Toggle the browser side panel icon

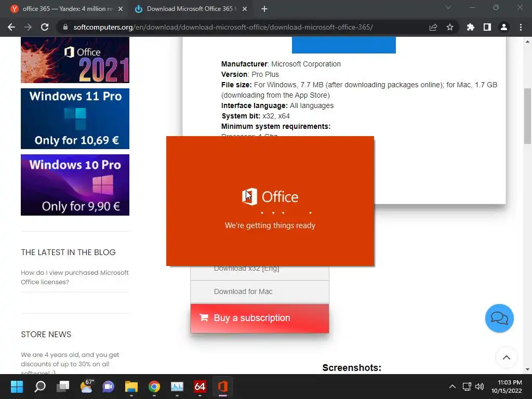[487, 27]
